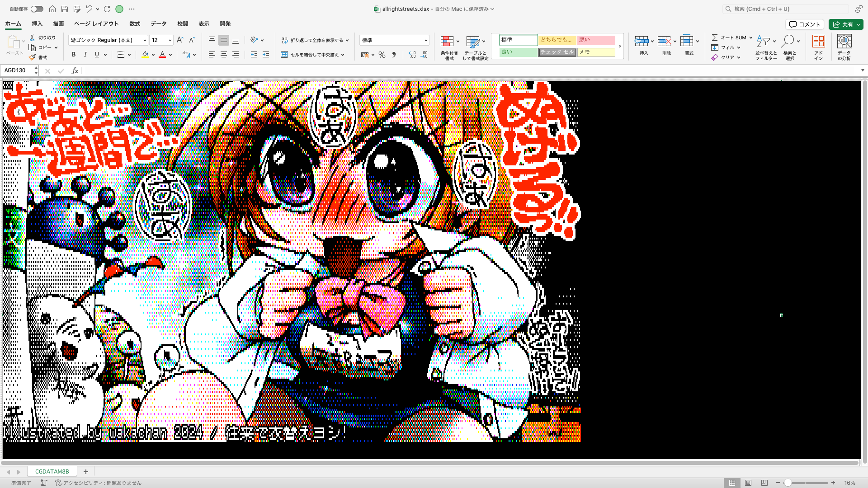Click the 挿入 cells icon

pyautogui.click(x=641, y=41)
